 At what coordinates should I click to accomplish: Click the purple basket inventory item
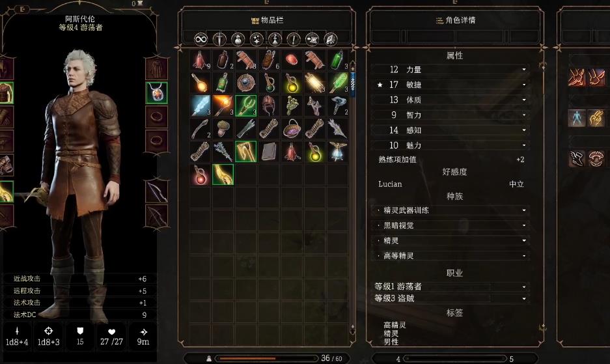(x=292, y=128)
